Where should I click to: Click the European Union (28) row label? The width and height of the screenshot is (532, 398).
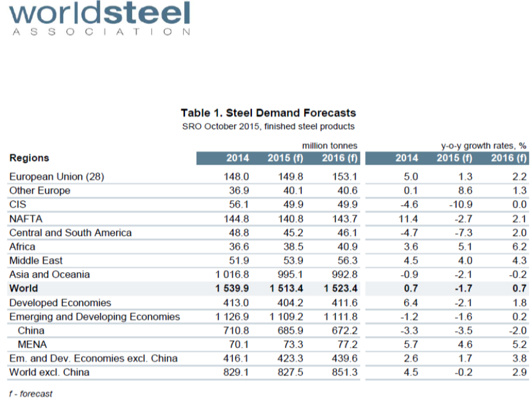click(x=57, y=177)
